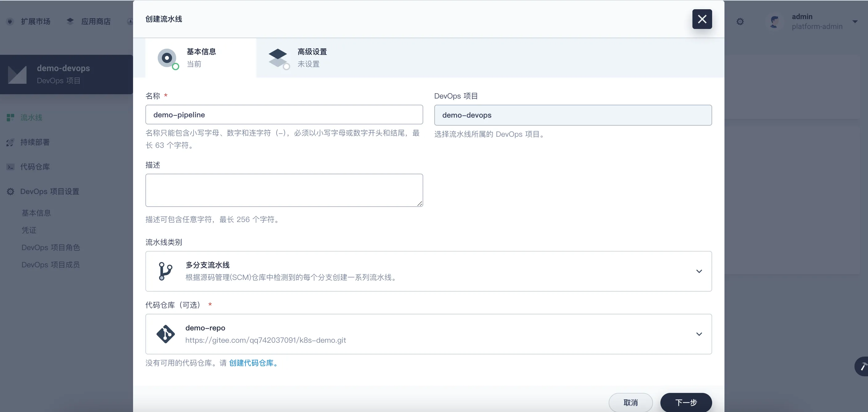Click the demo-devops DevOps 项目 field

pyautogui.click(x=573, y=115)
